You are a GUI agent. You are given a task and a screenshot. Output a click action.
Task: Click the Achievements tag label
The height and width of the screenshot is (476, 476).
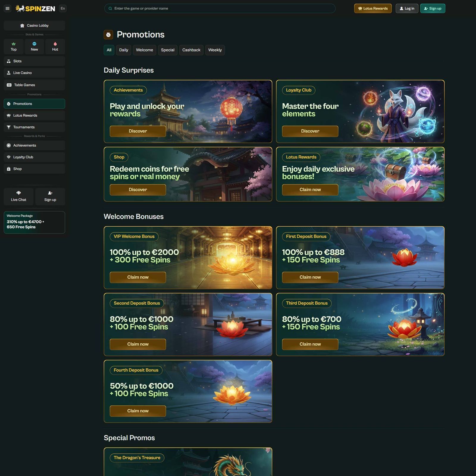[x=128, y=90]
